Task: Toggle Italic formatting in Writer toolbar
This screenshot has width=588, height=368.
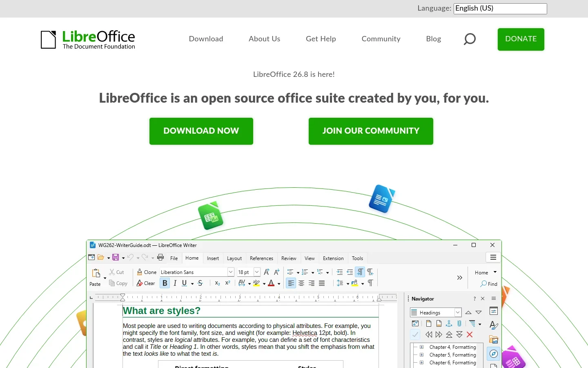Action: click(175, 283)
